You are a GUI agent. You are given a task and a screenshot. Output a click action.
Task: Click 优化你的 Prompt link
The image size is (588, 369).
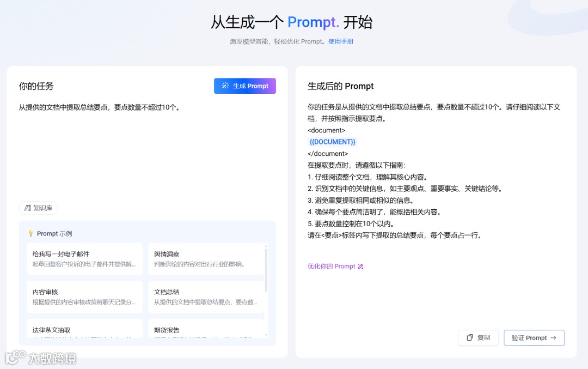coord(335,266)
